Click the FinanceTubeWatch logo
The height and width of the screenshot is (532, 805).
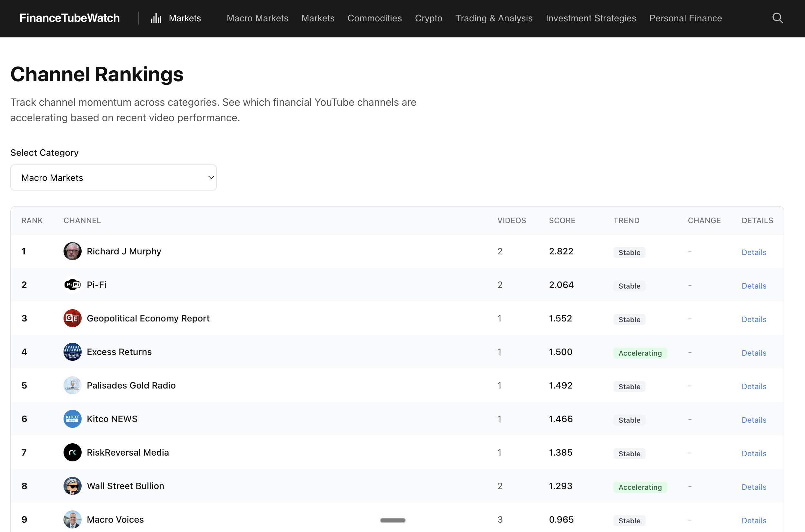[70, 18]
